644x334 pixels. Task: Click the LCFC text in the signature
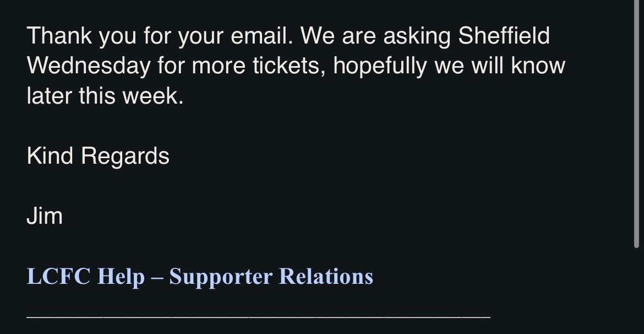[58, 276]
